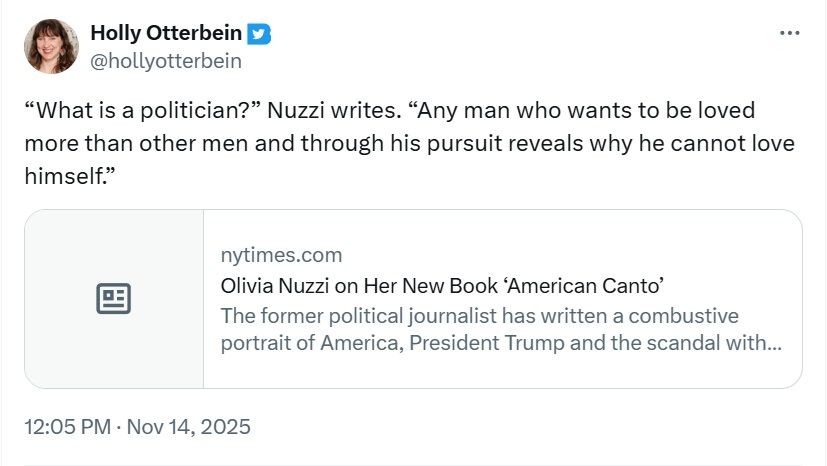
Task: Open the @hollyotterbein handle link
Action: [x=166, y=60]
